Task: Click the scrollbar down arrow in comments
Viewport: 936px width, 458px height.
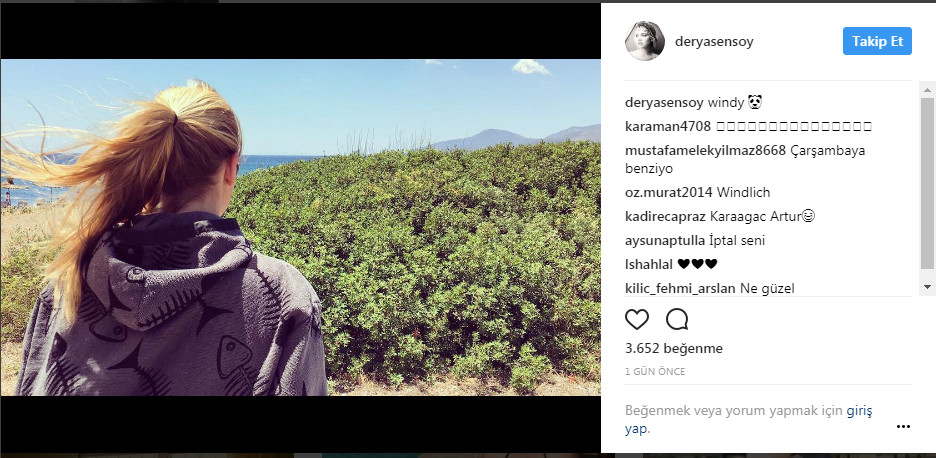Action: pos(927,287)
